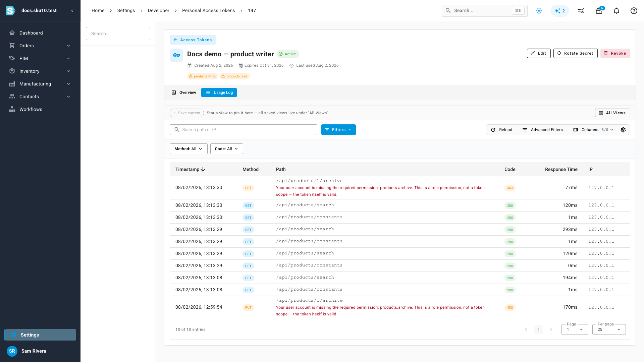Screen dimensions: 644x362
Task: Click the Sam Rivera user avatar
Action: pos(12,351)
